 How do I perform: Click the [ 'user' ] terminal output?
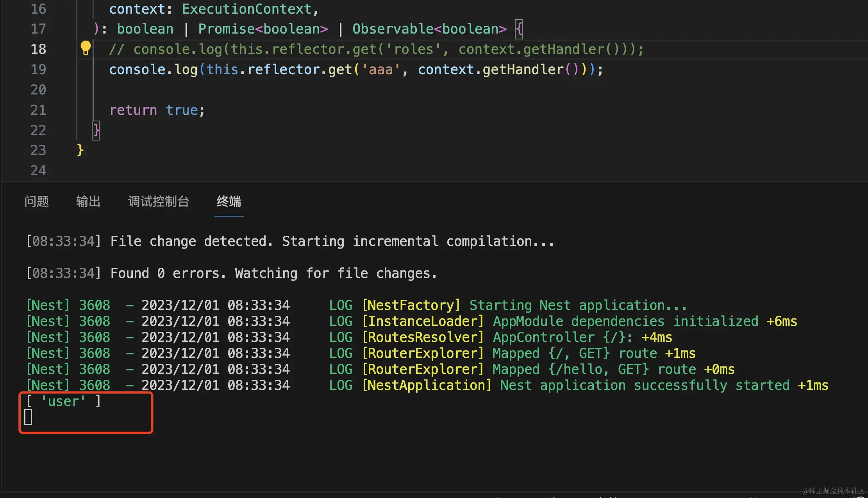tap(63, 401)
